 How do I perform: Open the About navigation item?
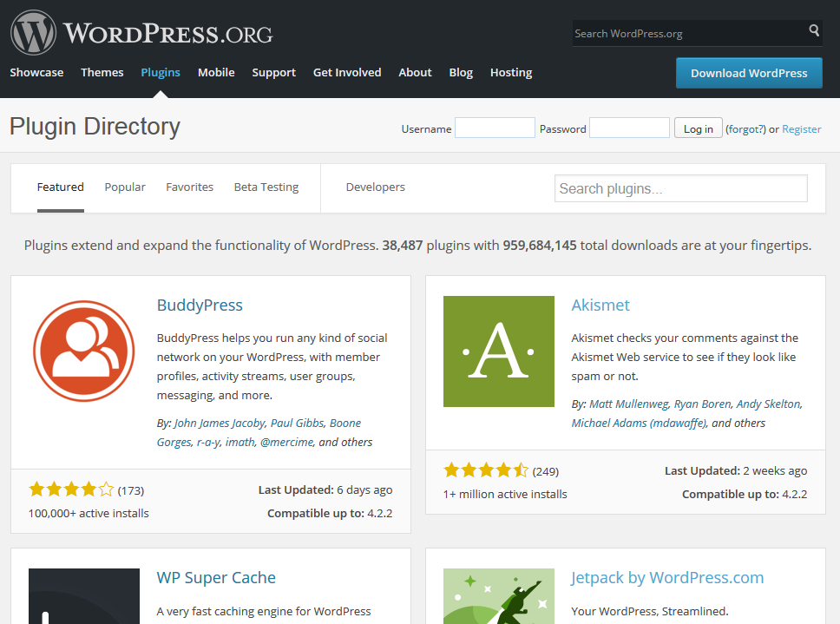pyautogui.click(x=415, y=72)
